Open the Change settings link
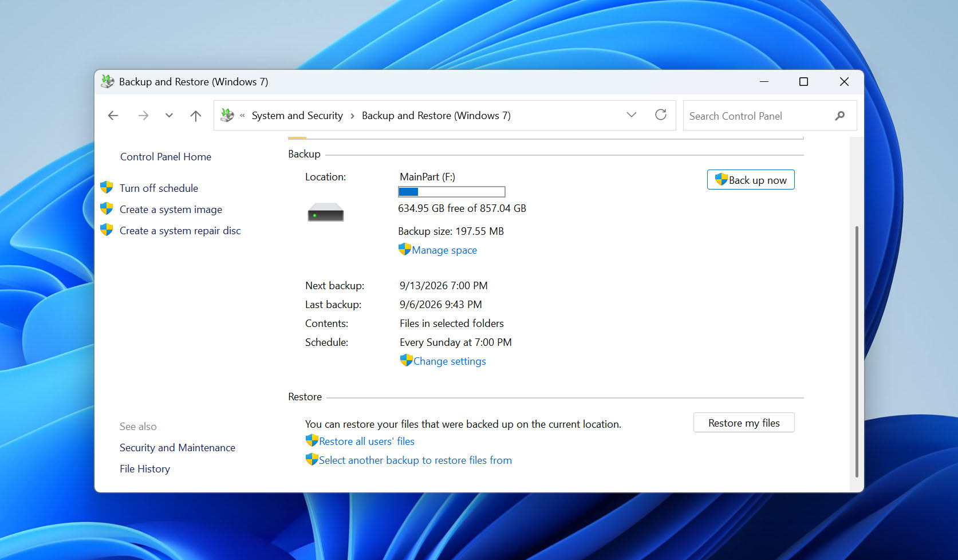This screenshot has height=560, width=958. click(450, 361)
